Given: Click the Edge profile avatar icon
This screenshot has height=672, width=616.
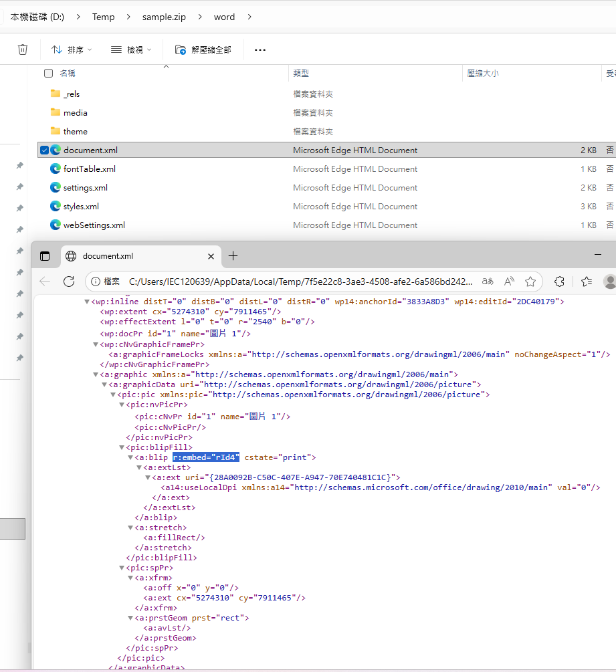Looking at the screenshot, I should (x=609, y=282).
